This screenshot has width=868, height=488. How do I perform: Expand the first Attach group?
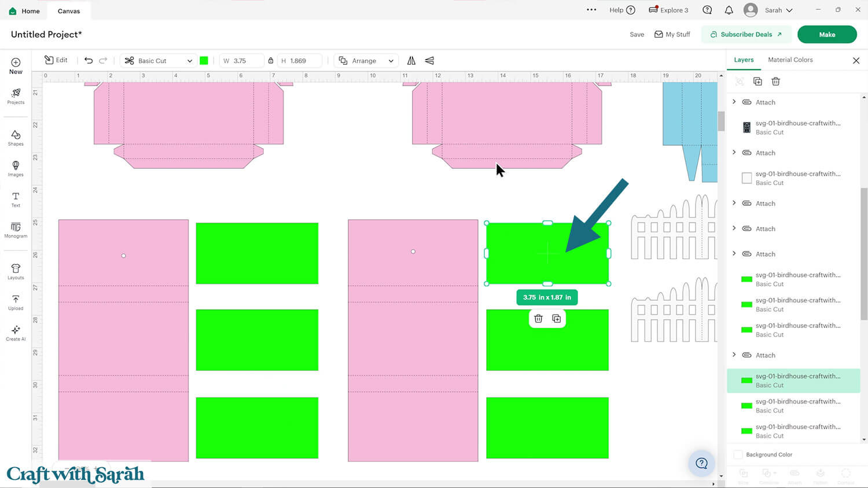click(x=734, y=102)
